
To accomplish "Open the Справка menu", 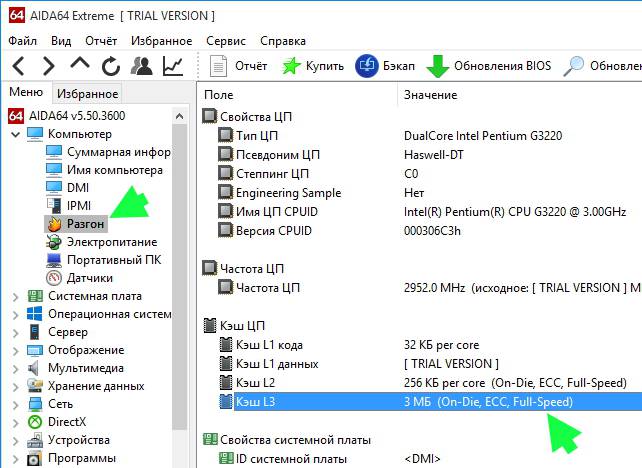I will click(x=283, y=41).
